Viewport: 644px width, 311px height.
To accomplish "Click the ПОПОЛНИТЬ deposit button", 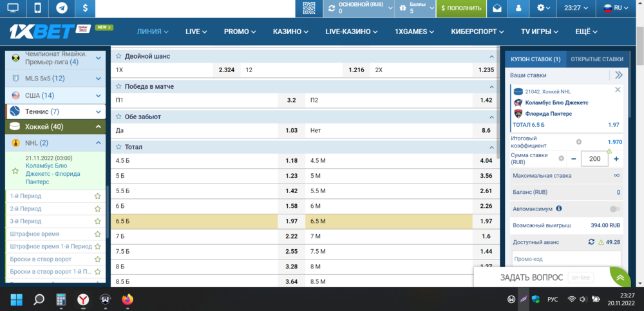I will click(461, 8).
